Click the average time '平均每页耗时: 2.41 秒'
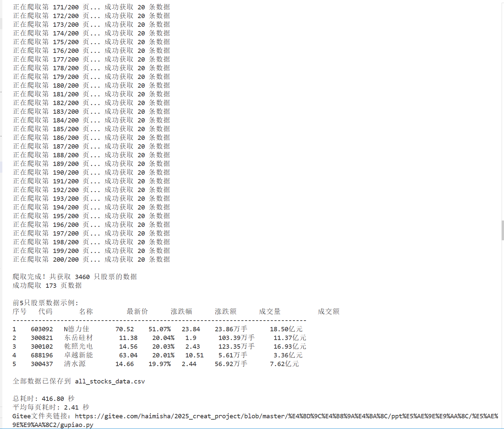Screen dimensions: 504x429 click(x=51, y=408)
